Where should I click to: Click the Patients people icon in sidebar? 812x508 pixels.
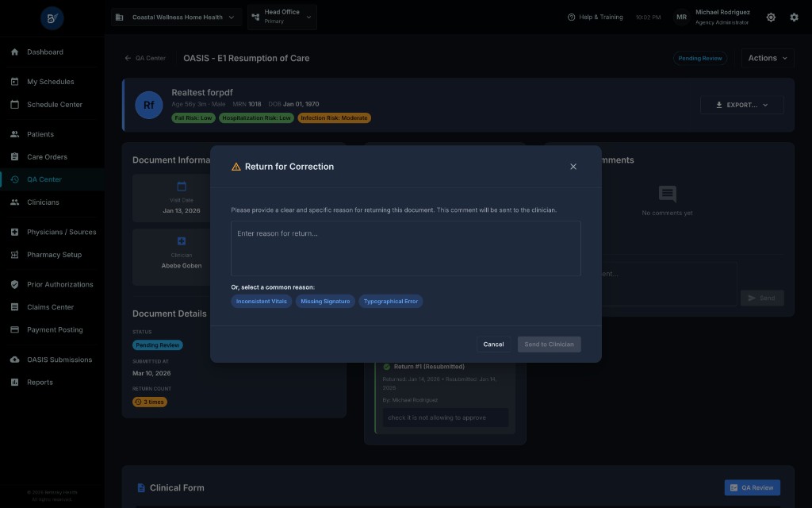(x=14, y=134)
